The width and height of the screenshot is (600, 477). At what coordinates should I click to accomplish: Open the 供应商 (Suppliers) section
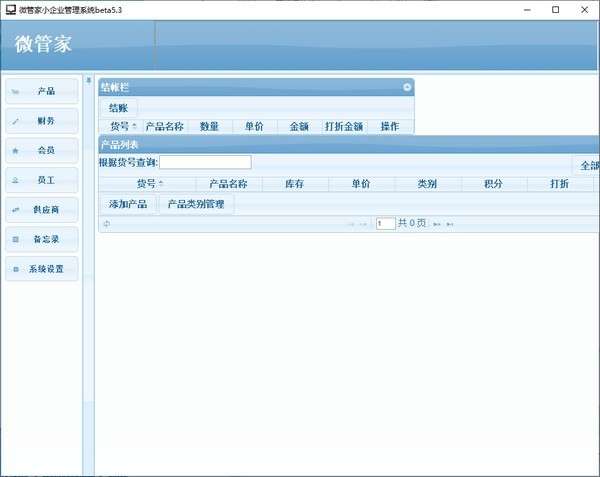[x=42, y=210]
